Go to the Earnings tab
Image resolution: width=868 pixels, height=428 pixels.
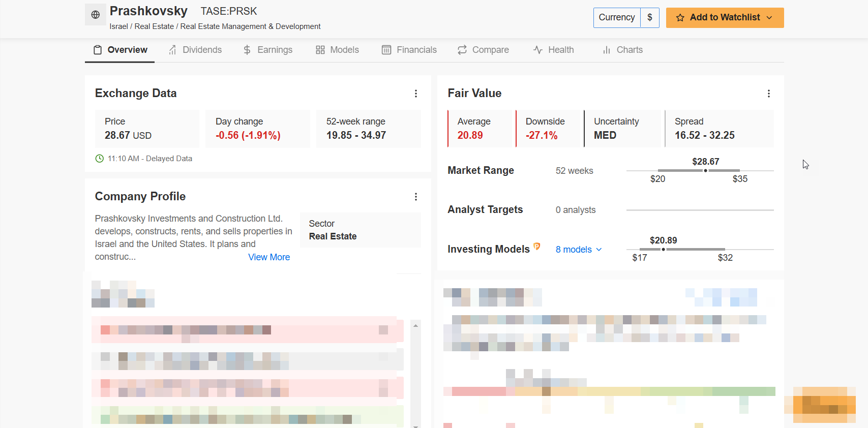click(268, 50)
